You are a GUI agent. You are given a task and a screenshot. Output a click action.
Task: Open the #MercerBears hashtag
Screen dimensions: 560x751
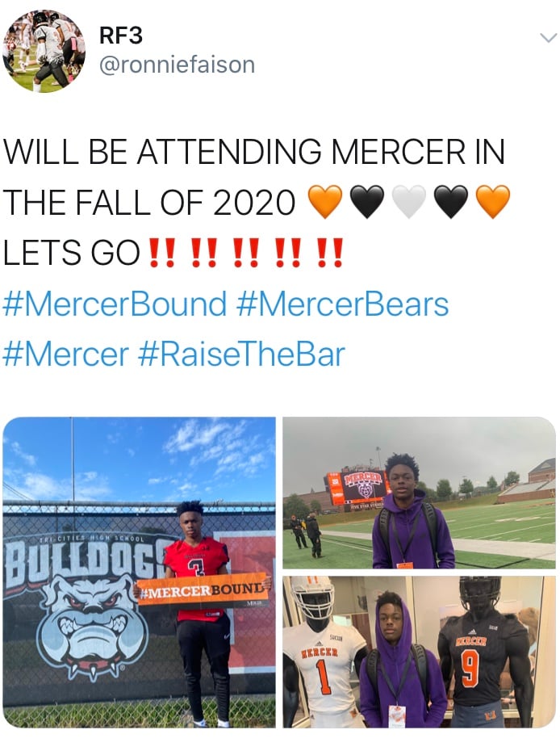coord(343,304)
